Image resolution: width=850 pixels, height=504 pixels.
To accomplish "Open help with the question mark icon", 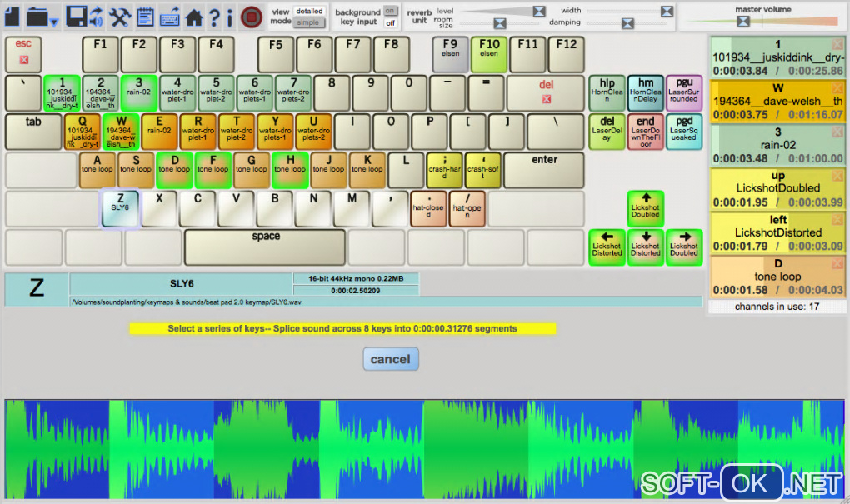I will click(215, 17).
